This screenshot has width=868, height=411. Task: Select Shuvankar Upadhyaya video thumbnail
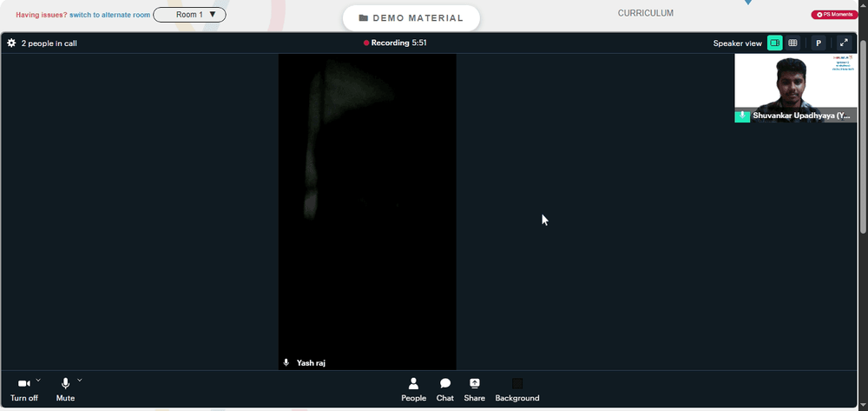pos(795,88)
